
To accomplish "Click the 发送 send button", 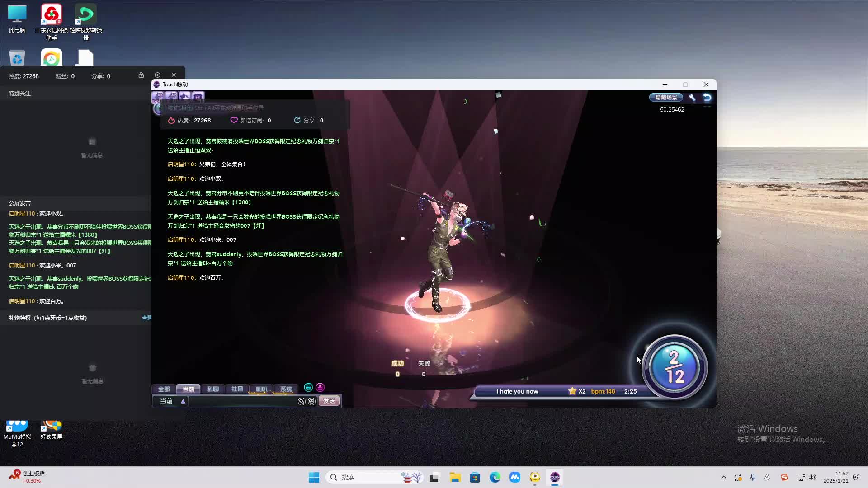I will [329, 401].
